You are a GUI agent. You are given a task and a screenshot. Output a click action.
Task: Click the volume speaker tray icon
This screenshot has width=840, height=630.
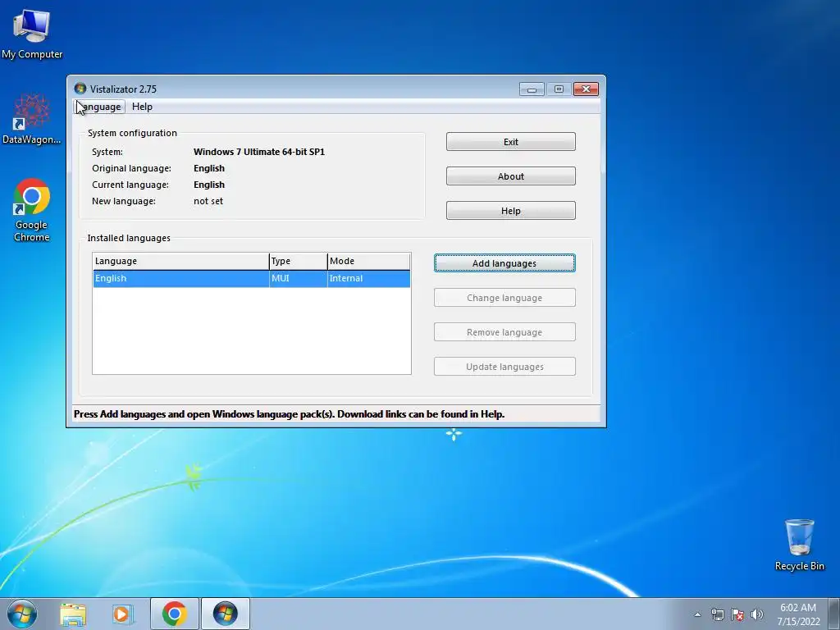(756, 614)
